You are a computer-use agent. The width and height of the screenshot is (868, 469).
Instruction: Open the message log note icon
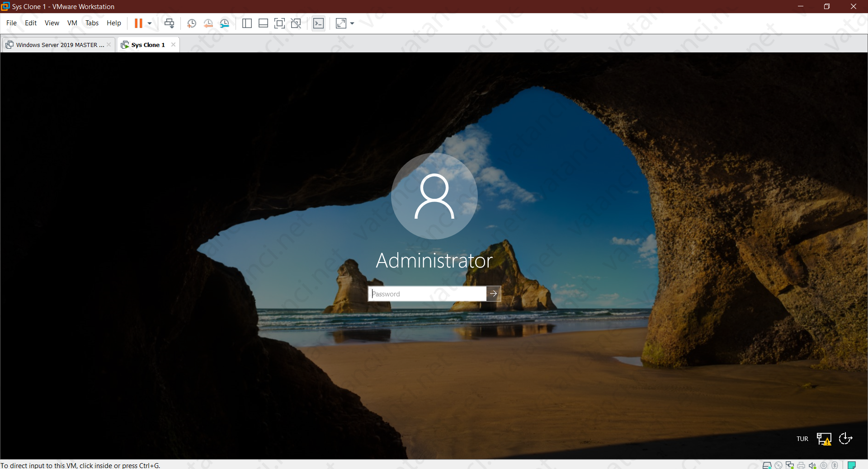[852, 465]
